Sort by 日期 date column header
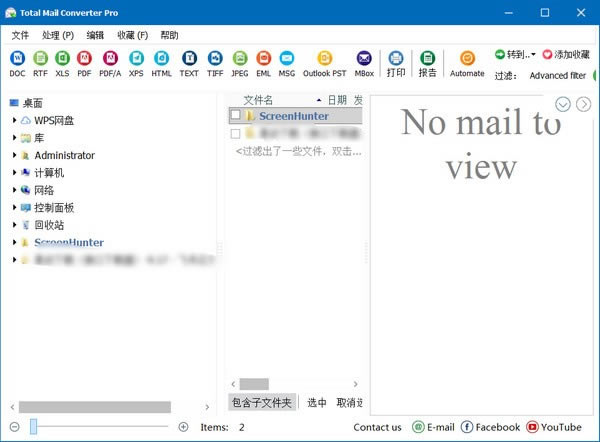The image size is (600, 442). tap(337, 100)
